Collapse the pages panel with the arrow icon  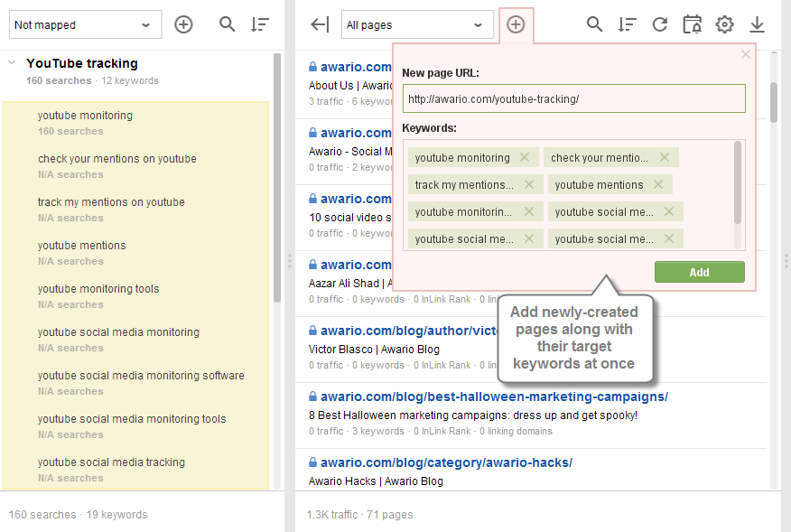pos(320,24)
